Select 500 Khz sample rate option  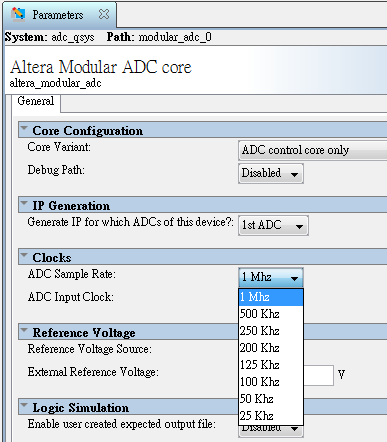[x=271, y=314]
